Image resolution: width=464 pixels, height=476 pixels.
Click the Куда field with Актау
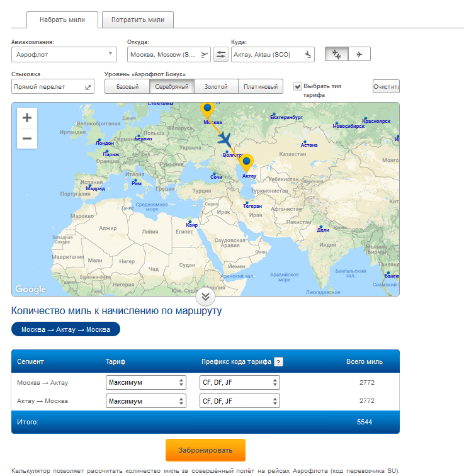point(273,55)
